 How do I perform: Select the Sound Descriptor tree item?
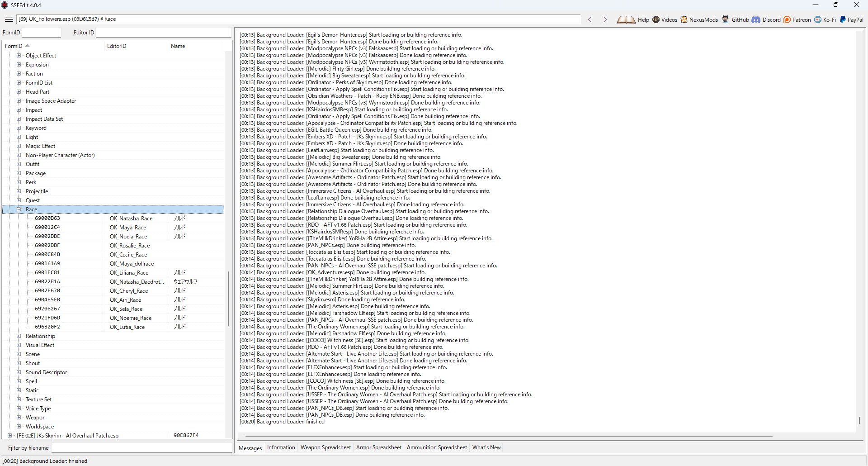pyautogui.click(x=46, y=372)
